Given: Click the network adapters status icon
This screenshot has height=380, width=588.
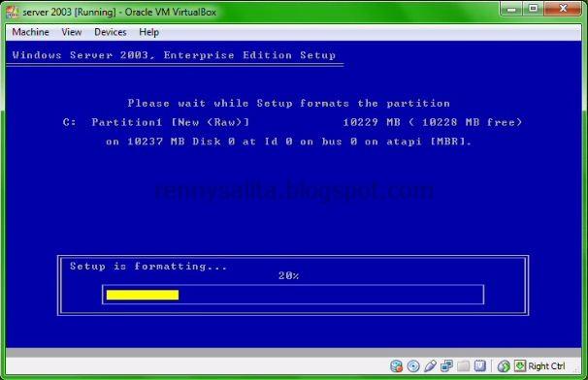Looking at the screenshot, I should pos(446,365).
